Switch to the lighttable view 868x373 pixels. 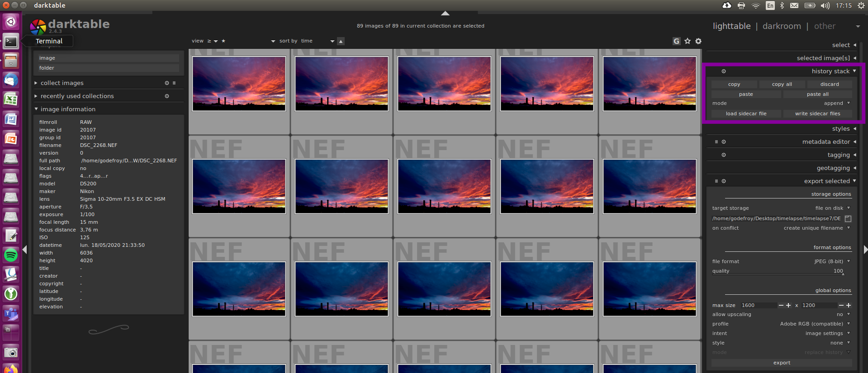pyautogui.click(x=731, y=26)
